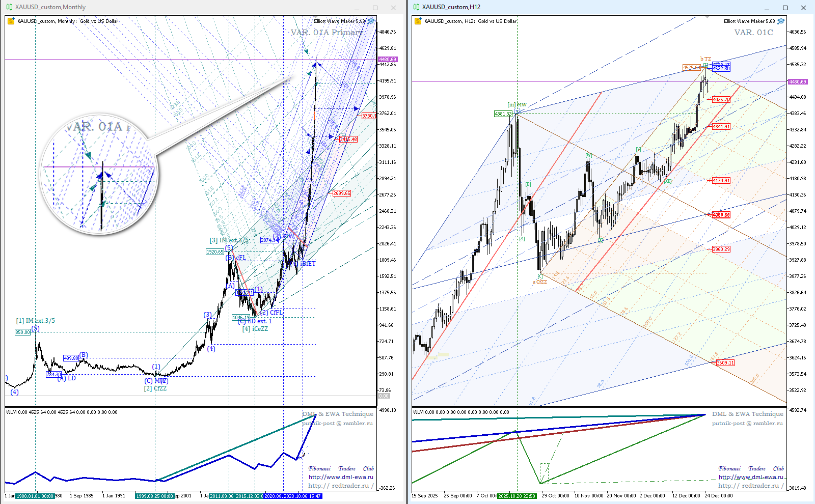The height and width of the screenshot is (504, 815).
Task: Click the 850.00 price label on Monthly chart
Action: click(x=22, y=332)
